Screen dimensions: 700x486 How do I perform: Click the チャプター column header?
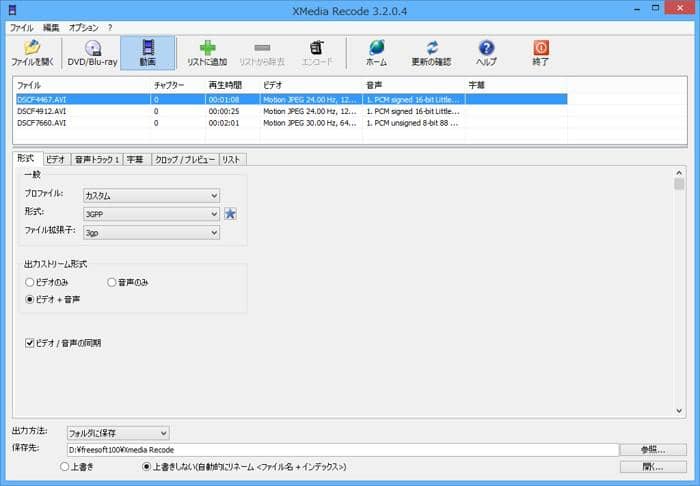[x=178, y=85]
